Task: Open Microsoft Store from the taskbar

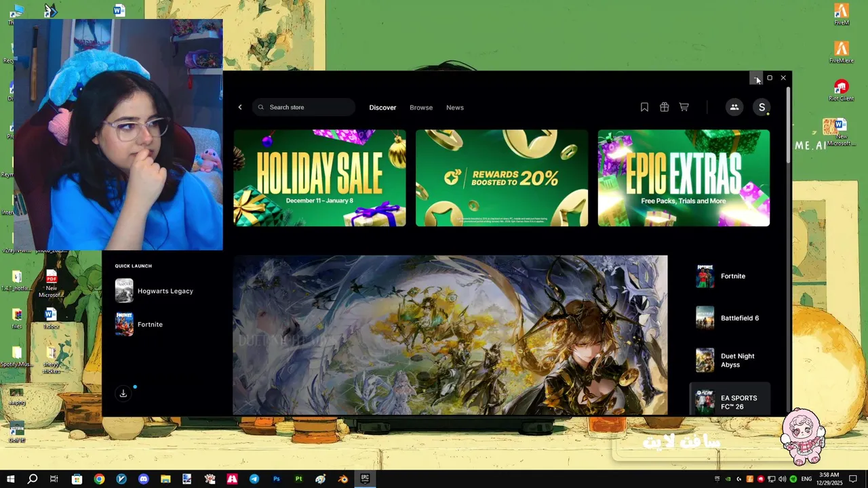Action: [x=77, y=479]
